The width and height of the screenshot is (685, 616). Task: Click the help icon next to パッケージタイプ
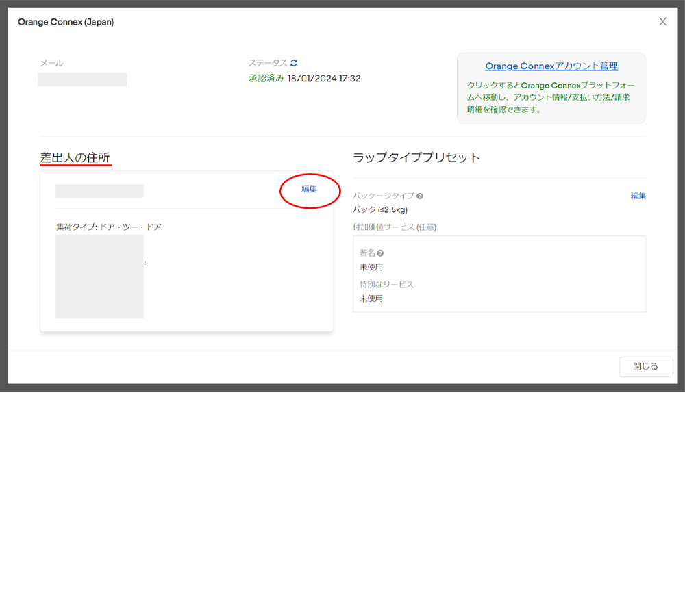click(x=419, y=196)
